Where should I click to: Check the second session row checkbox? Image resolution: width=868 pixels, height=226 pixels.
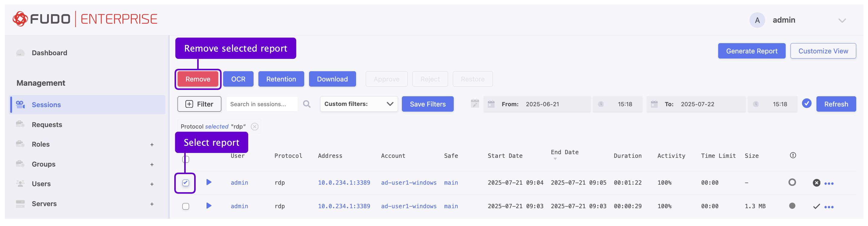pos(186,206)
